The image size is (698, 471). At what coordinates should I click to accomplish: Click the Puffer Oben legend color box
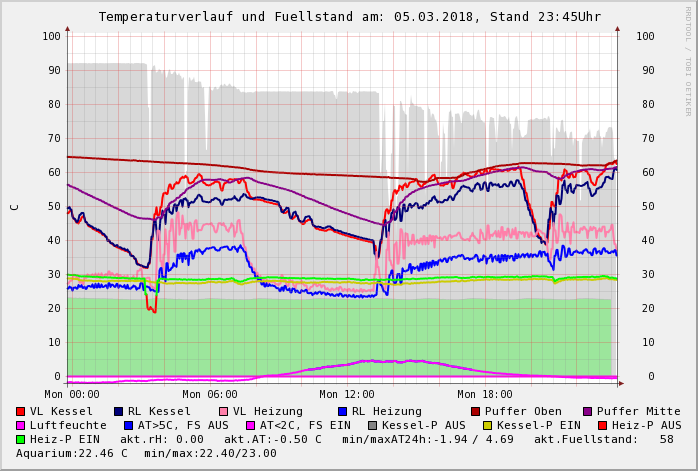click(x=475, y=411)
